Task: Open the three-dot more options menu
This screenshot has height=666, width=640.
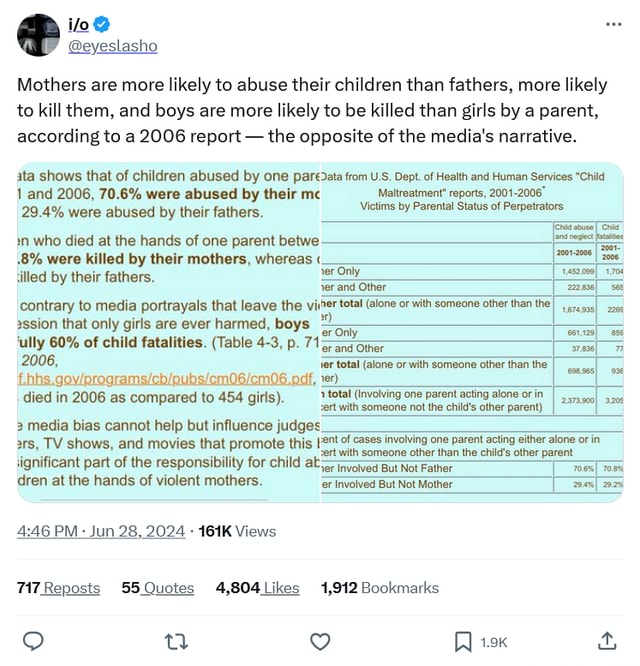Action: 613,23
